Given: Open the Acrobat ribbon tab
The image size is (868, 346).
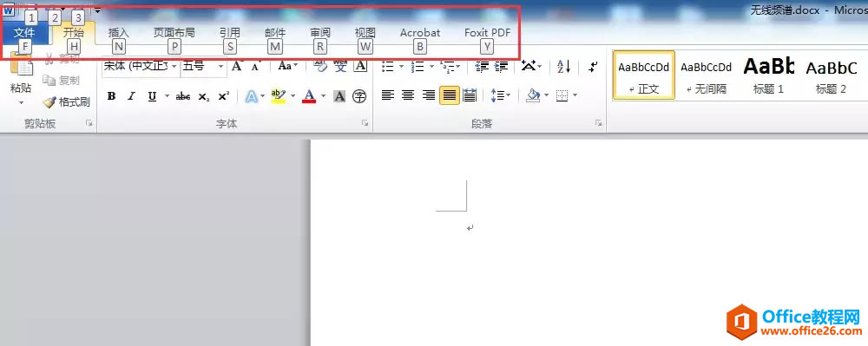Looking at the screenshot, I should coord(420,33).
